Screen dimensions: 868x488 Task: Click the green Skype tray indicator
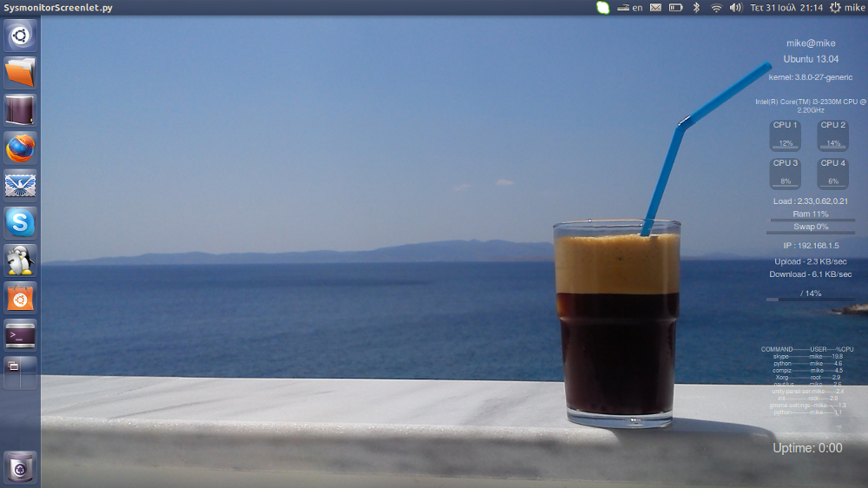pyautogui.click(x=603, y=8)
